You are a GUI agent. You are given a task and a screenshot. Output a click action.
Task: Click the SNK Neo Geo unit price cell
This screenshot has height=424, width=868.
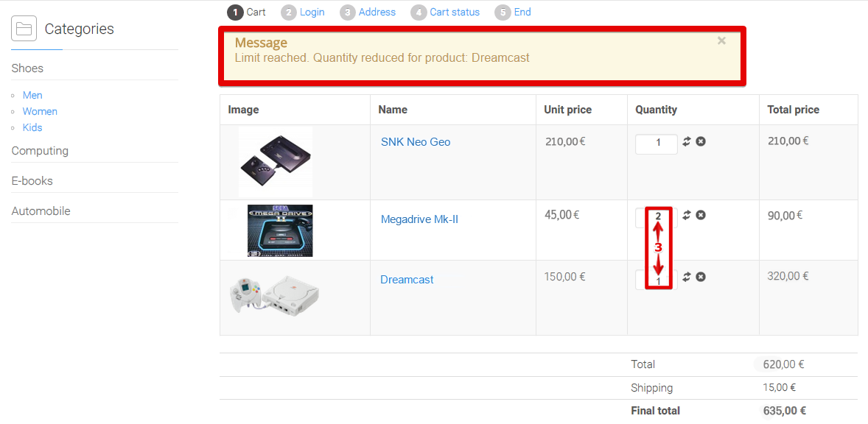565,141
